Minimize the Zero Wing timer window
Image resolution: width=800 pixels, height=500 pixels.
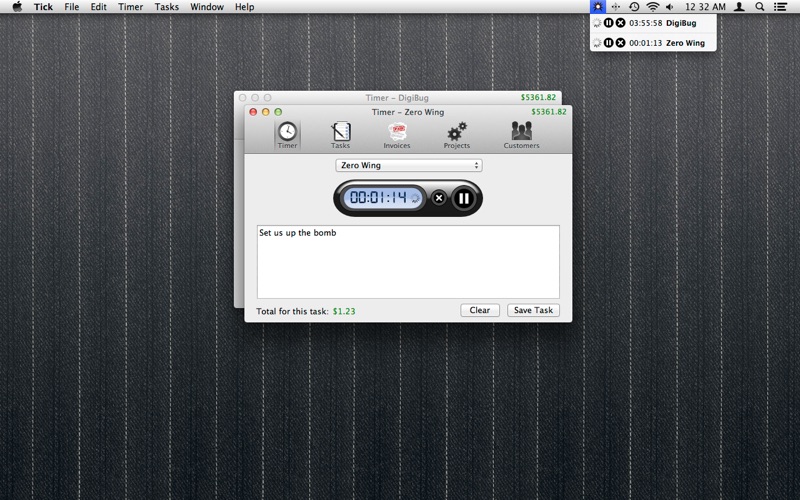265,112
